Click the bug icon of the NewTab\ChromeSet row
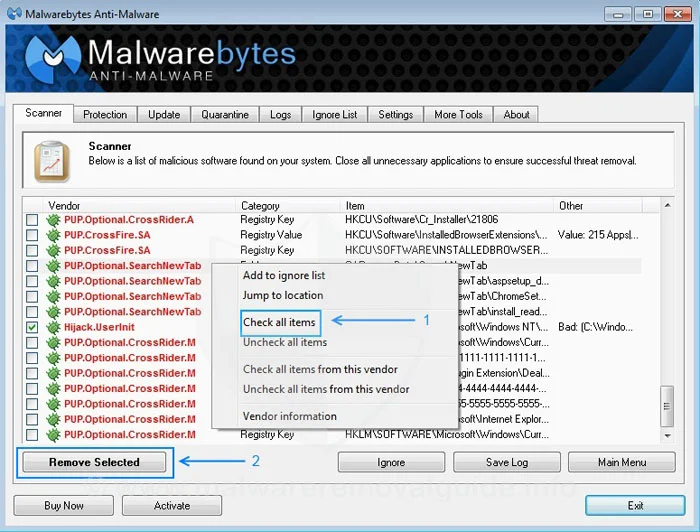 click(53, 296)
